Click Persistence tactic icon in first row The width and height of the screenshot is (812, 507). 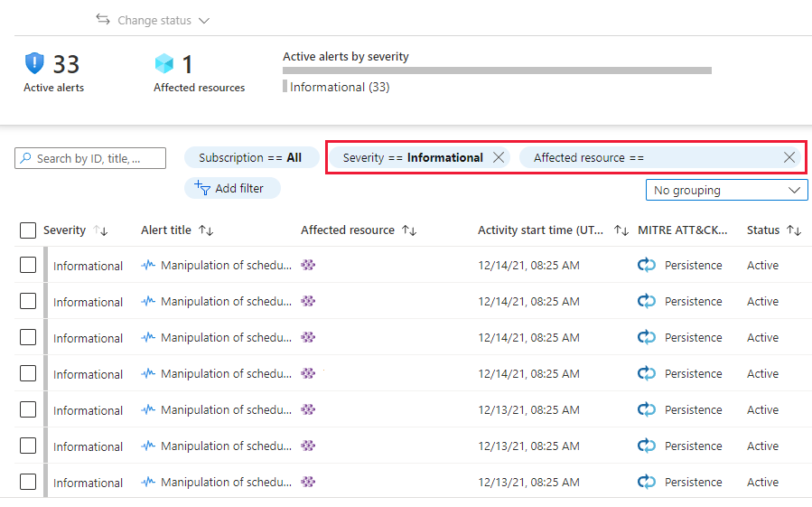coord(647,265)
